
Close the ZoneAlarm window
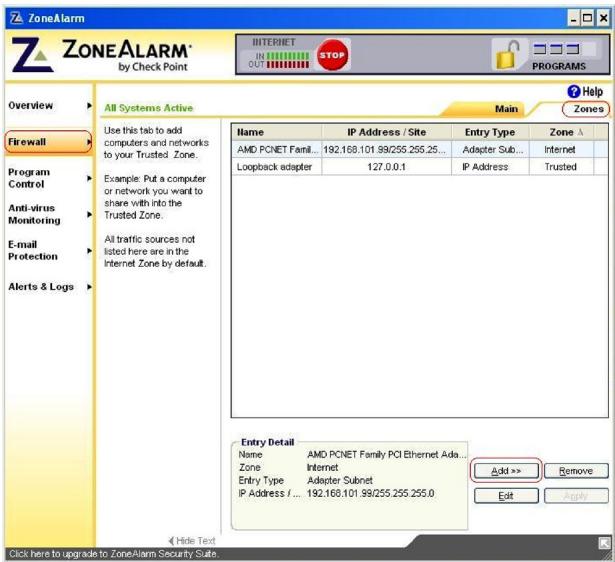click(603, 18)
